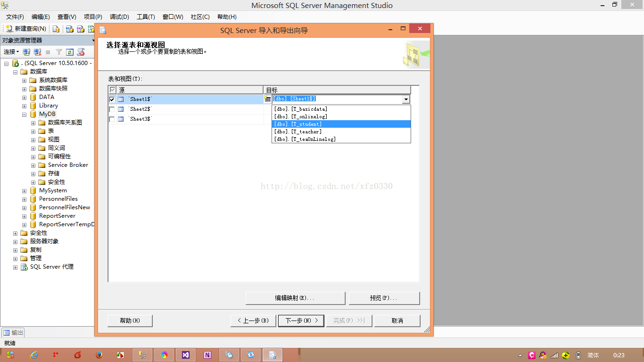Click the network signal tray icon
Image resolution: width=644 pixels, height=362 pixels.
click(x=554, y=355)
